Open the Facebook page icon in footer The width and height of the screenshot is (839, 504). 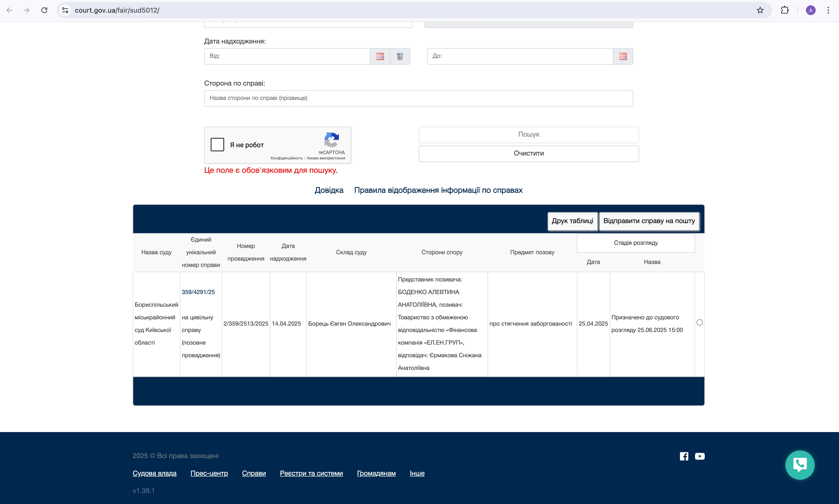(x=684, y=456)
